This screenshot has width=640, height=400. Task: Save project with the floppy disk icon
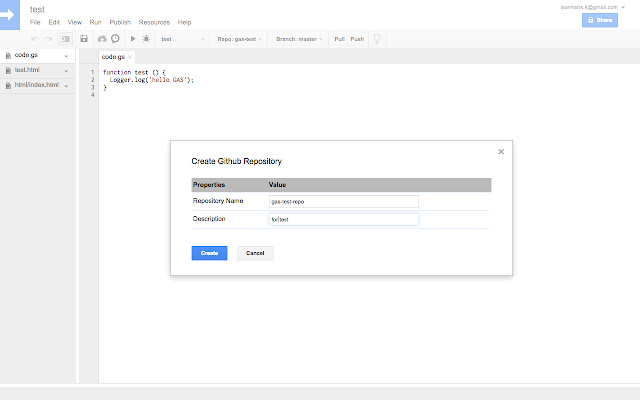(x=84, y=39)
